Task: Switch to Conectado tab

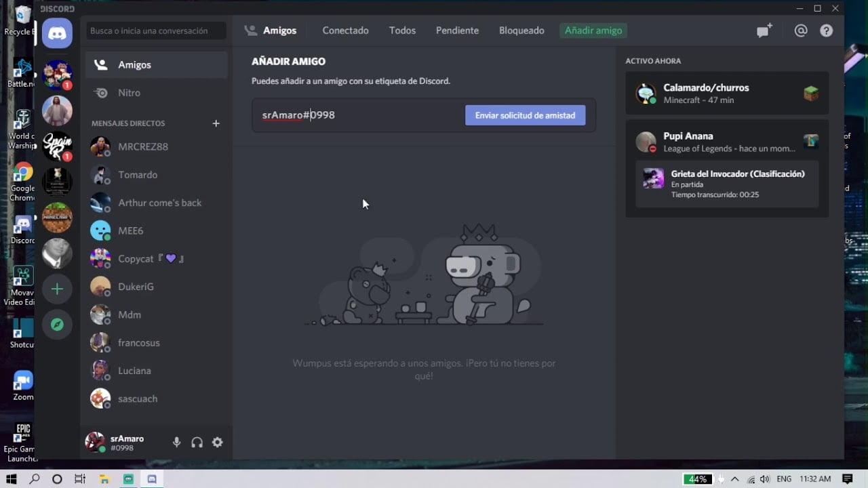Action: tap(345, 30)
